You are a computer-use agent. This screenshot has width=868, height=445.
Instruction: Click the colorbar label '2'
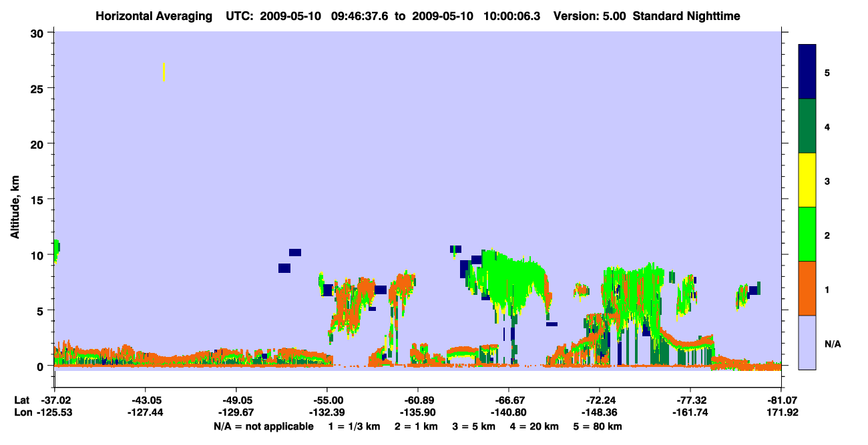tap(827, 236)
